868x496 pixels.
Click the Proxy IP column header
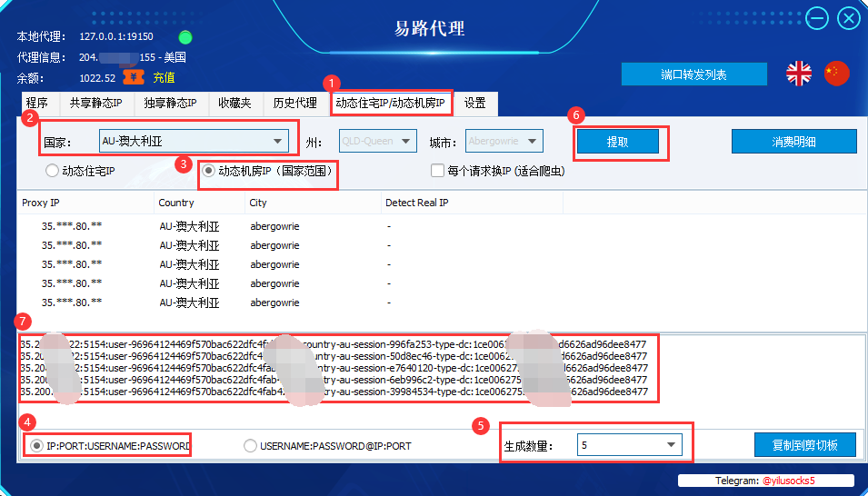tap(85, 203)
